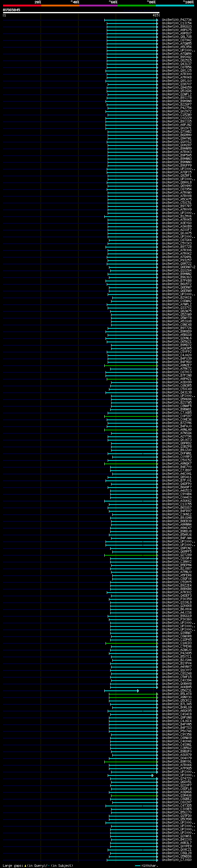Select label UniRef100_Q9SJ25
This screenshot has width=197, height=868.
176,71
